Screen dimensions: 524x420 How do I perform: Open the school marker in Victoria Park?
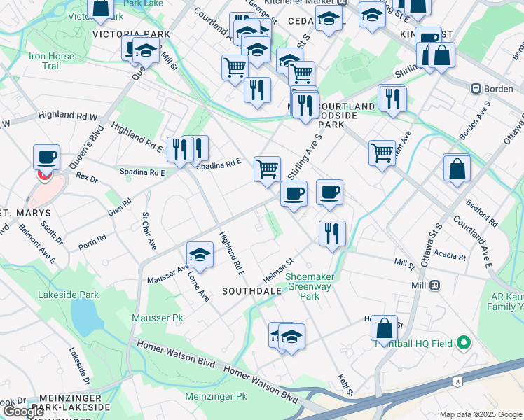(146, 51)
